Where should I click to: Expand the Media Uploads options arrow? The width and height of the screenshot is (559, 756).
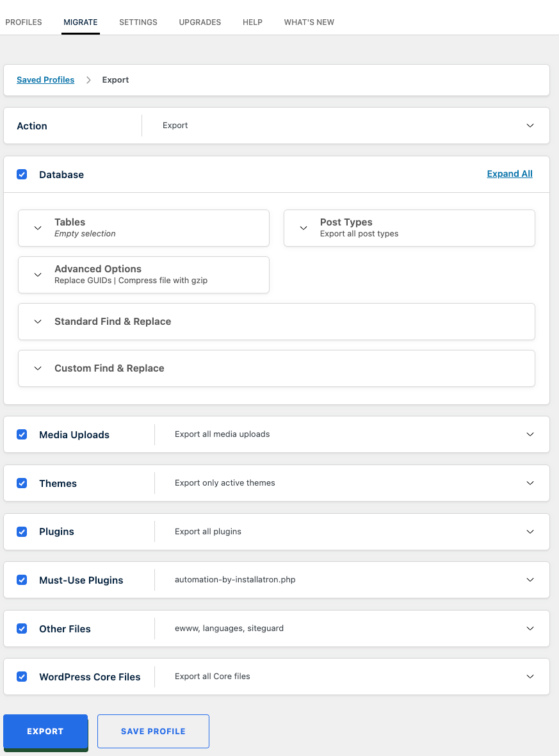pos(530,434)
